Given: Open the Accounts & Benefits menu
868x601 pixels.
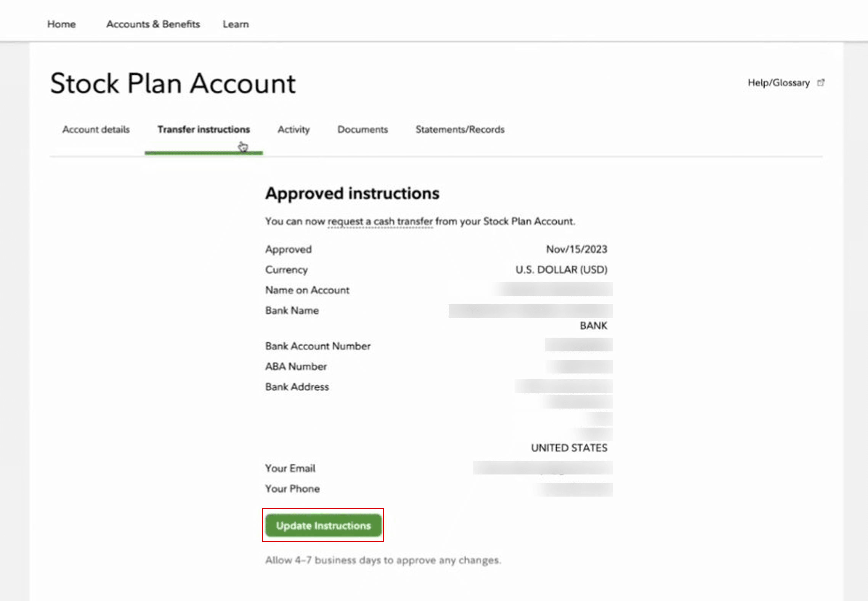Looking at the screenshot, I should (x=153, y=24).
